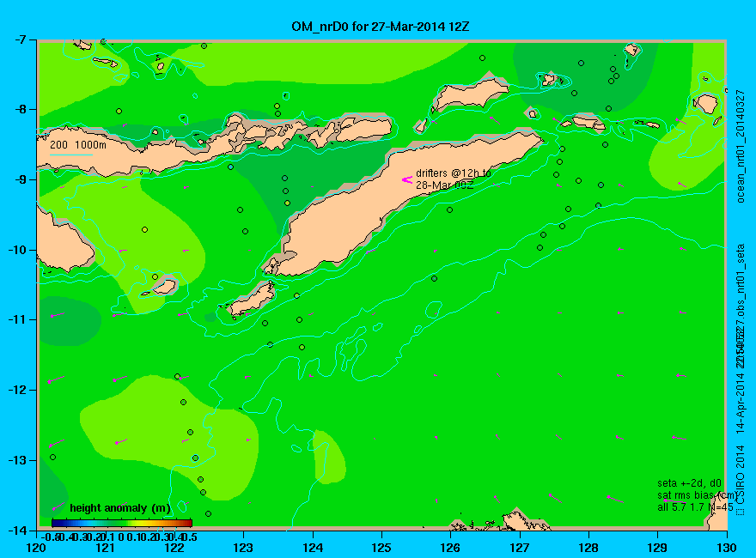The width and height of the screenshot is (756, 558).
Task: Select the 124 longitude axis label
Action: click(313, 548)
